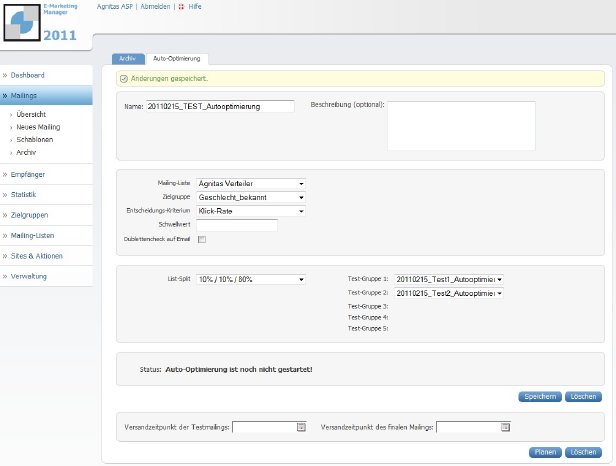The width and height of the screenshot is (616, 466).
Task: Open Statistik in the sidebar
Action: coord(46,194)
